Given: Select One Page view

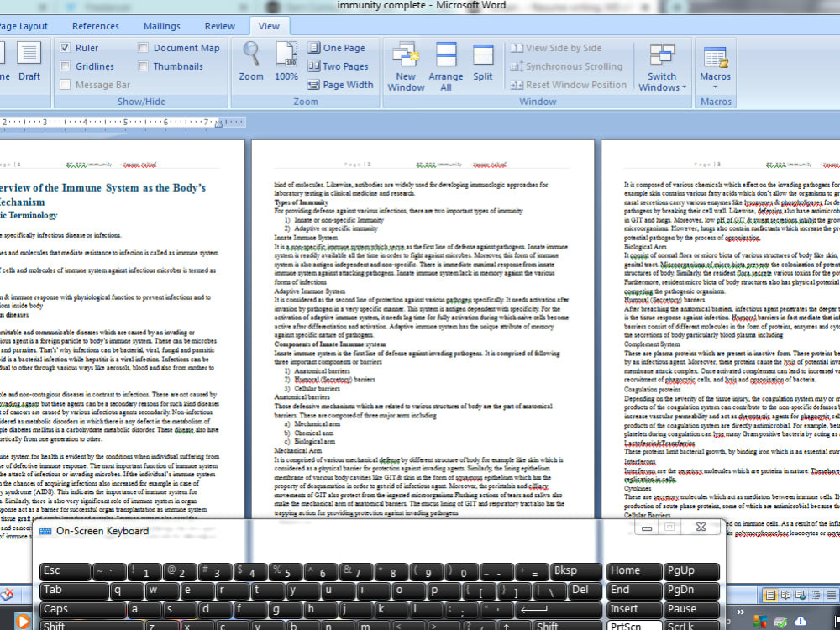Looking at the screenshot, I should click(337, 48).
